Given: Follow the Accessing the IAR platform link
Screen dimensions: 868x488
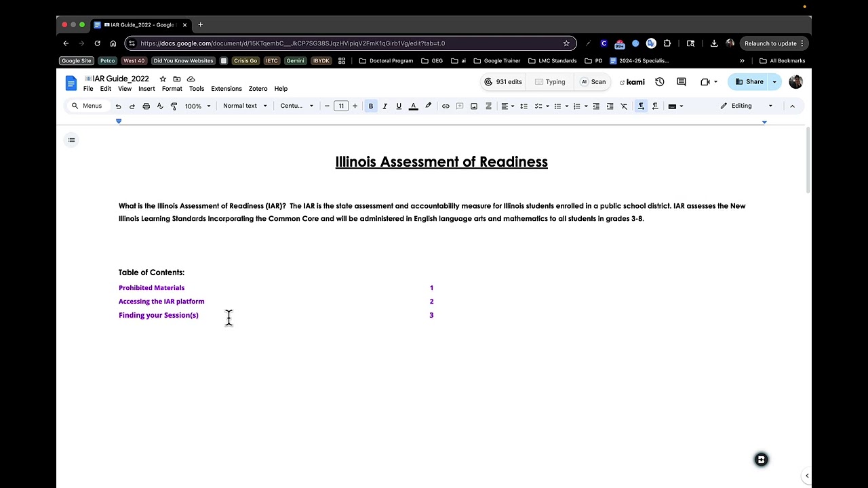Looking at the screenshot, I should tap(161, 302).
